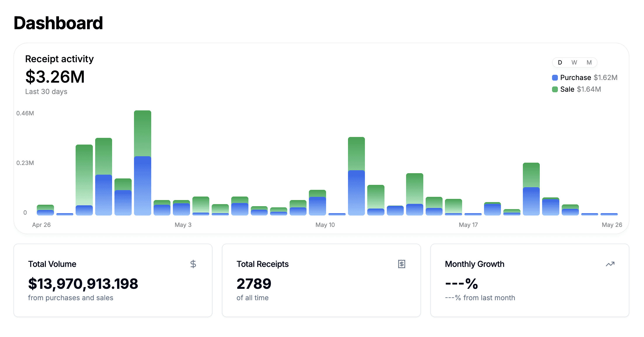Click the Purchase $1.62M legend label

589,78
